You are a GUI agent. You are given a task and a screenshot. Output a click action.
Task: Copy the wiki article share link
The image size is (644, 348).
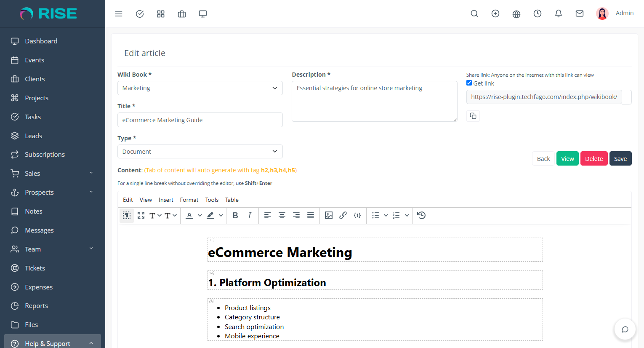pyautogui.click(x=473, y=116)
